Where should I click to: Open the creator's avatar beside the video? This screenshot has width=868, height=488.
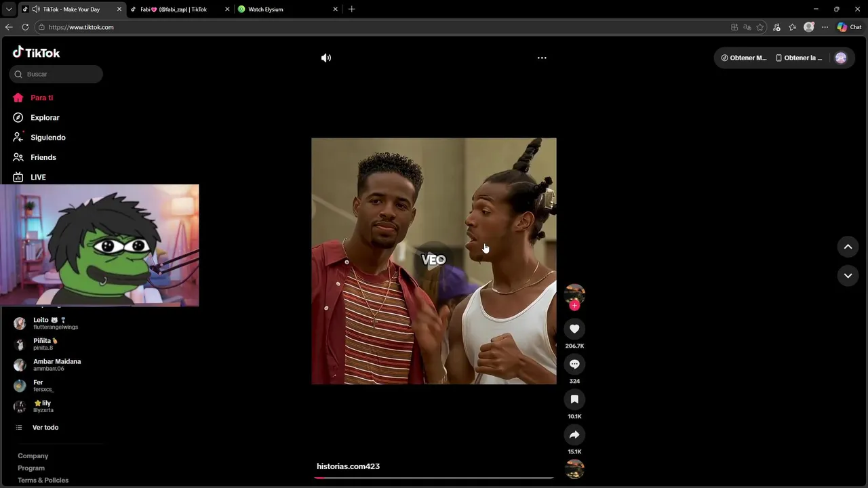tap(574, 293)
